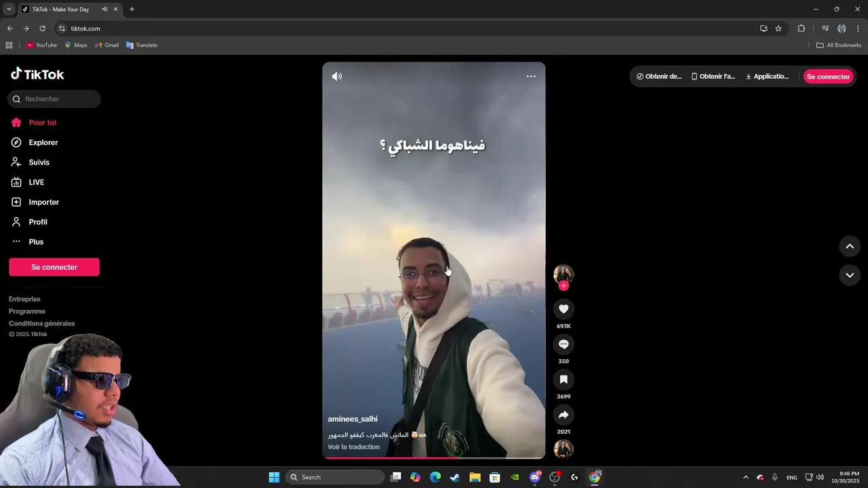
Task: Go to next video with down chevron
Action: point(850,275)
